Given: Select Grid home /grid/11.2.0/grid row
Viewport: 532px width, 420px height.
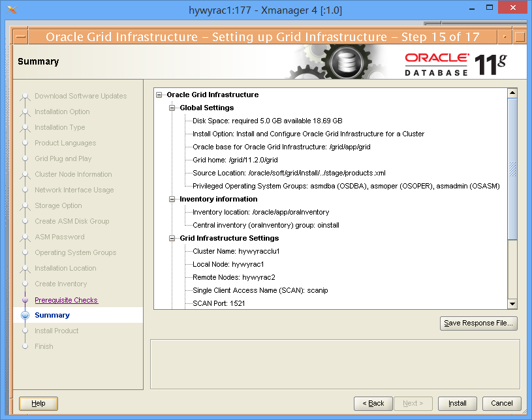Looking at the screenshot, I should pos(235,160).
